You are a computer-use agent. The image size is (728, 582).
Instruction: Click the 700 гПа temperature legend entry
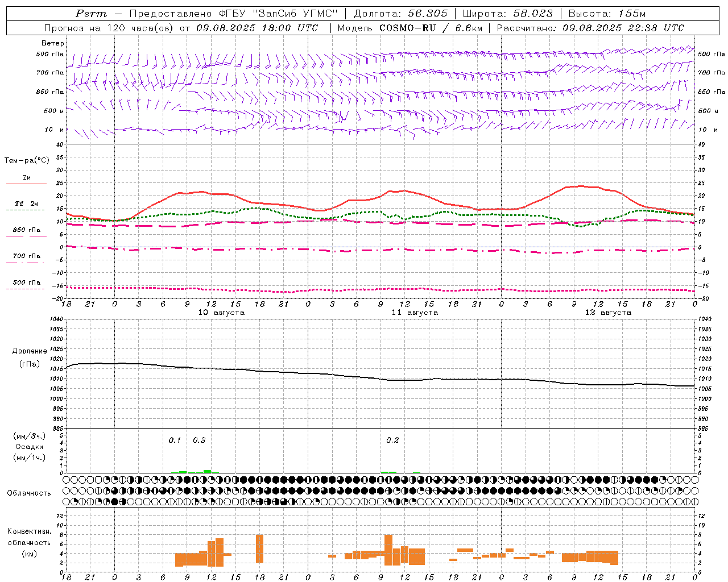[26, 256]
